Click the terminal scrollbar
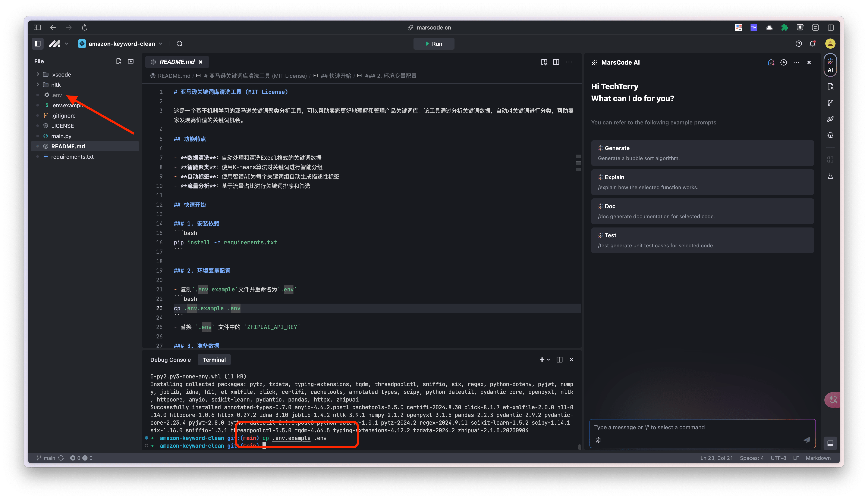This screenshot has height=499, width=868. tap(579, 447)
